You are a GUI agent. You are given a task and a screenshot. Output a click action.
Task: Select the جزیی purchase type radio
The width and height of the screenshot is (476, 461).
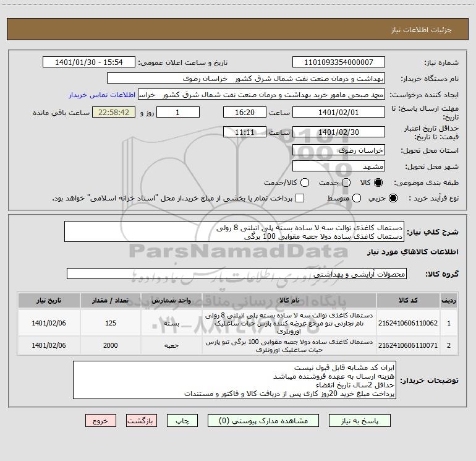(x=393, y=198)
